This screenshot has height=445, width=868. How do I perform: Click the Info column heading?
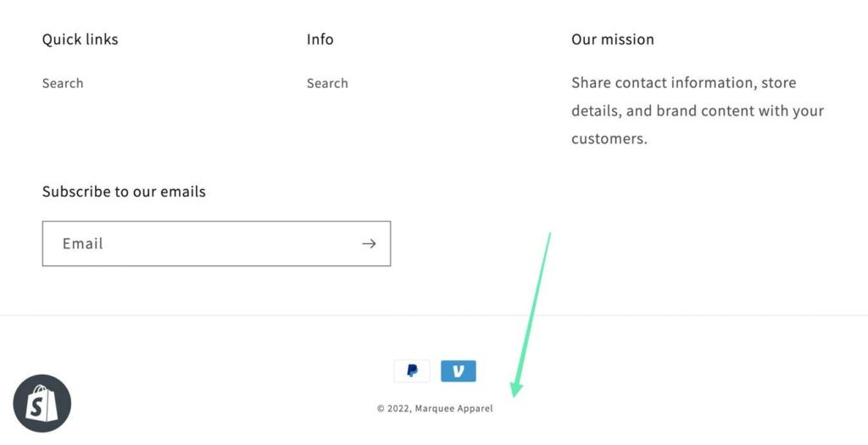(320, 40)
